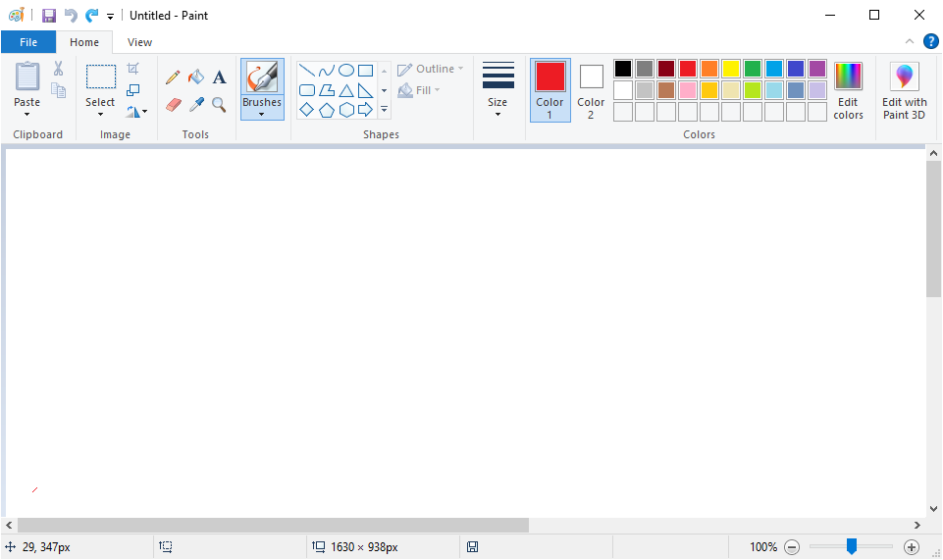Click the Cut scissors icon

58,69
